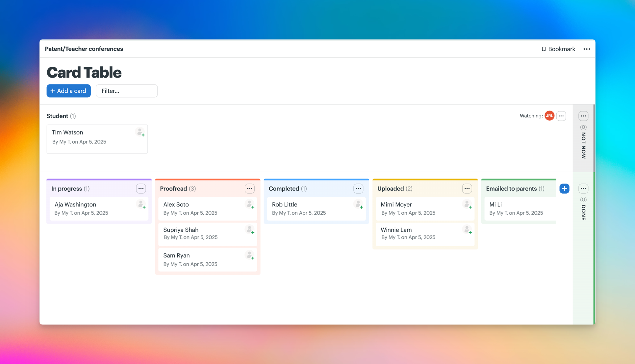Open the Mimi Moyer card
This screenshot has height=364, width=635.
(x=425, y=208)
